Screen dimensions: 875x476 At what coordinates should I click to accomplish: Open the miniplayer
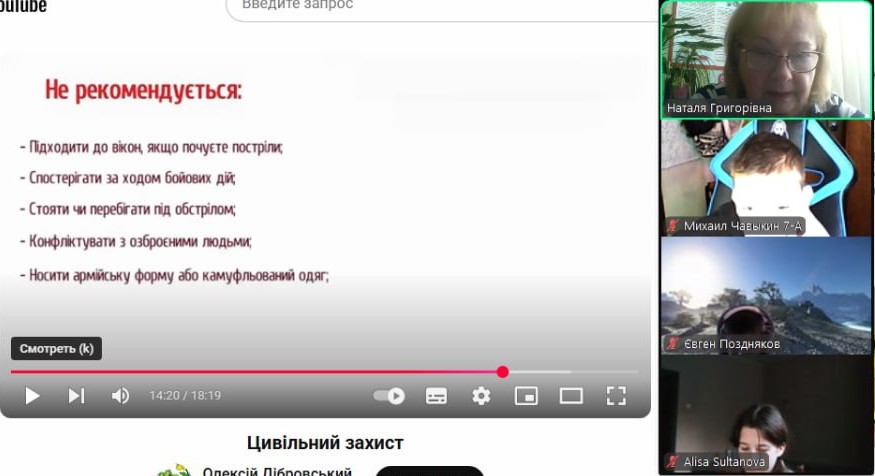coord(526,396)
